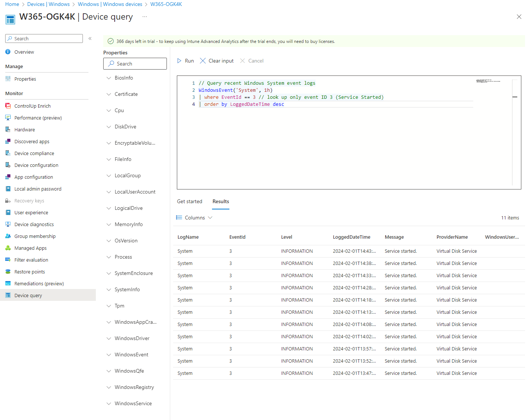Open the Columns dropdown chevron

pyautogui.click(x=210, y=218)
